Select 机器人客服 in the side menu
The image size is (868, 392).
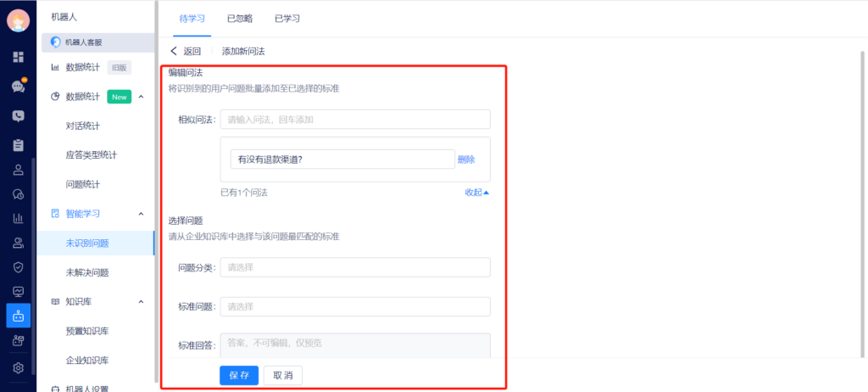coord(98,42)
